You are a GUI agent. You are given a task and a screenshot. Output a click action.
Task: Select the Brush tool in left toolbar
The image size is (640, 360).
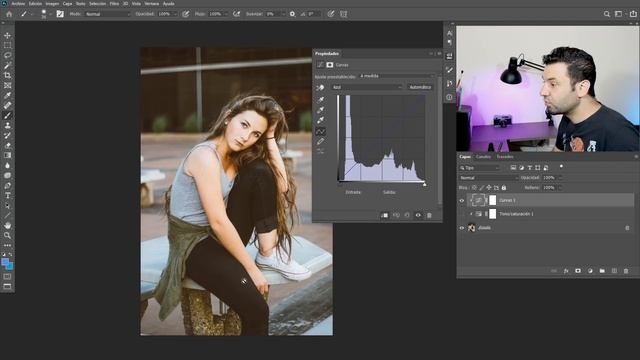point(7,116)
